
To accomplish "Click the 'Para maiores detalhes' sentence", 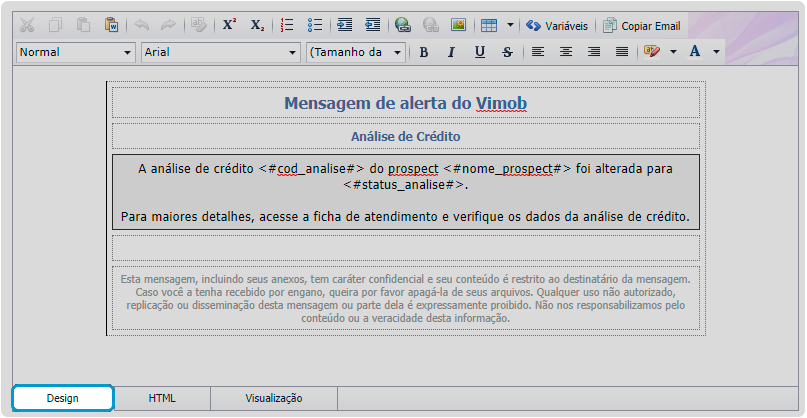I will pyautogui.click(x=406, y=217).
